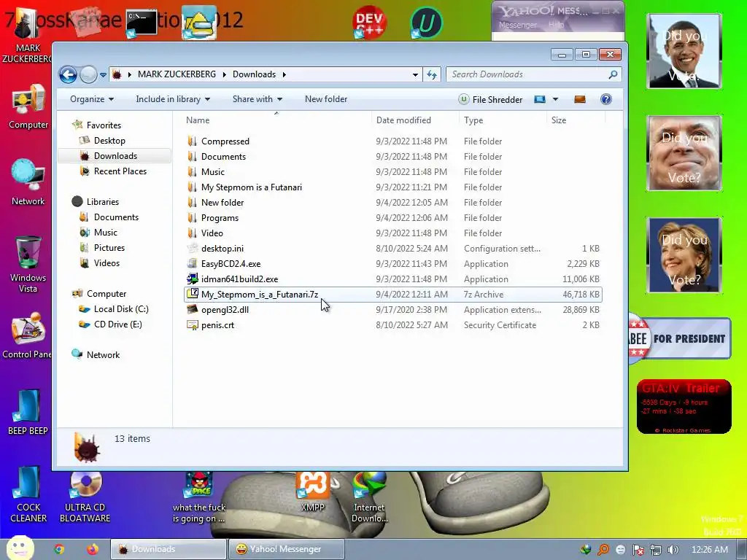Launch Firefox from the taskbar
The image size is (747, 560).
point(93,549)
